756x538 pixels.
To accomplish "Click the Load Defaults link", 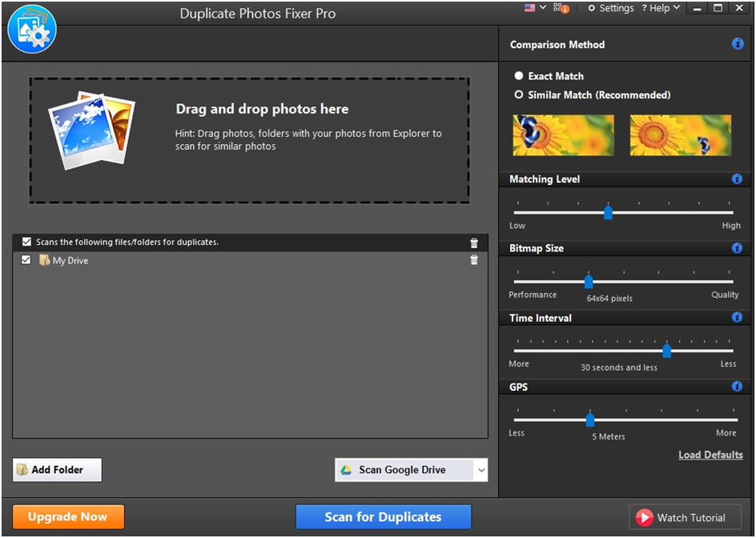I will [710, 455].
